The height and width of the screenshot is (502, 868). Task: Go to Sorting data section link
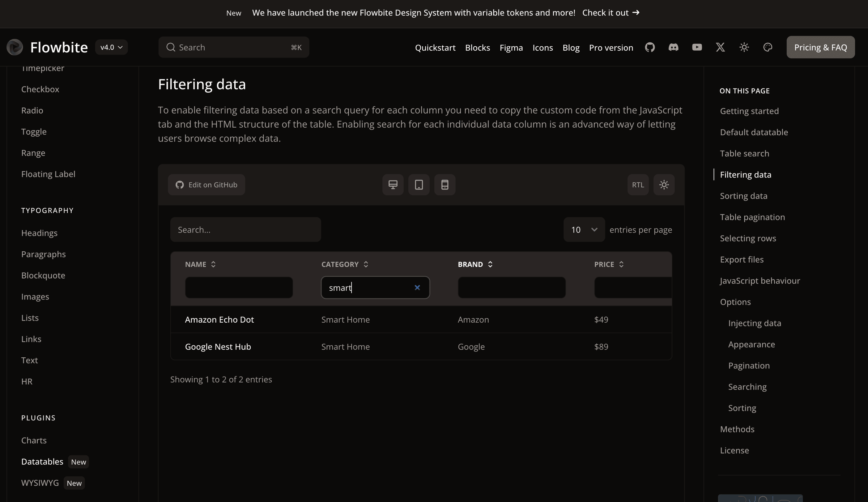[743, 196]
